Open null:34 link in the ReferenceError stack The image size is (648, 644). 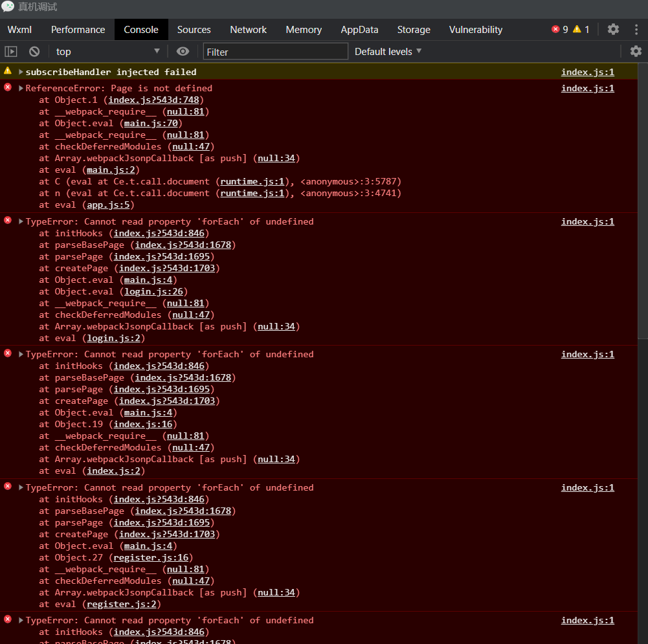point(276,158)
